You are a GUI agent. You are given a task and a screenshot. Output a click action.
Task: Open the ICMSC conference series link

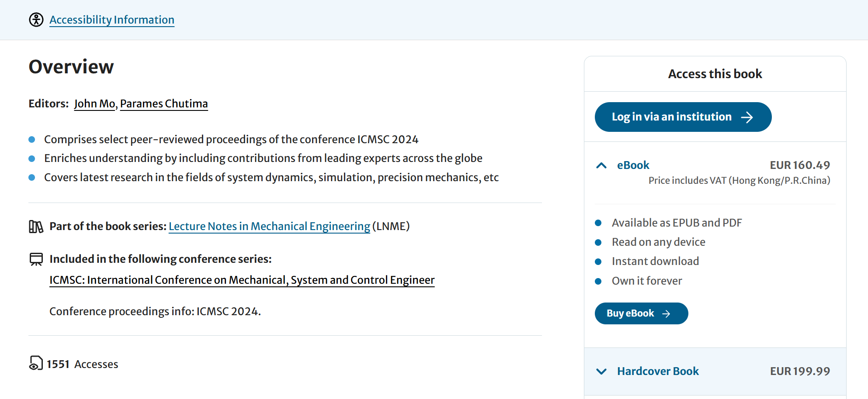[242, 280]
